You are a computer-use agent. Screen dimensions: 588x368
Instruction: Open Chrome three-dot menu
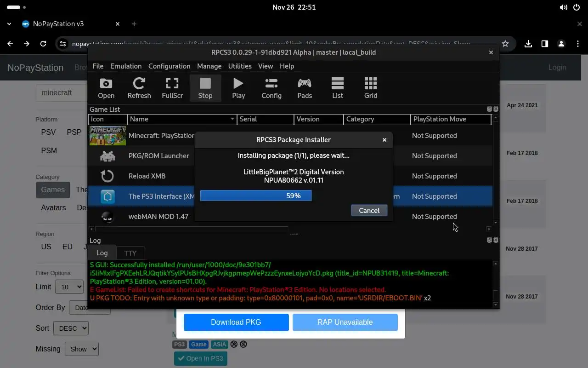577,44
